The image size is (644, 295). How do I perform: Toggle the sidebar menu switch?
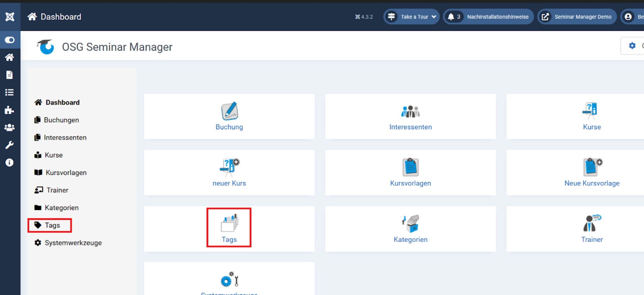(x=10, y=40)
